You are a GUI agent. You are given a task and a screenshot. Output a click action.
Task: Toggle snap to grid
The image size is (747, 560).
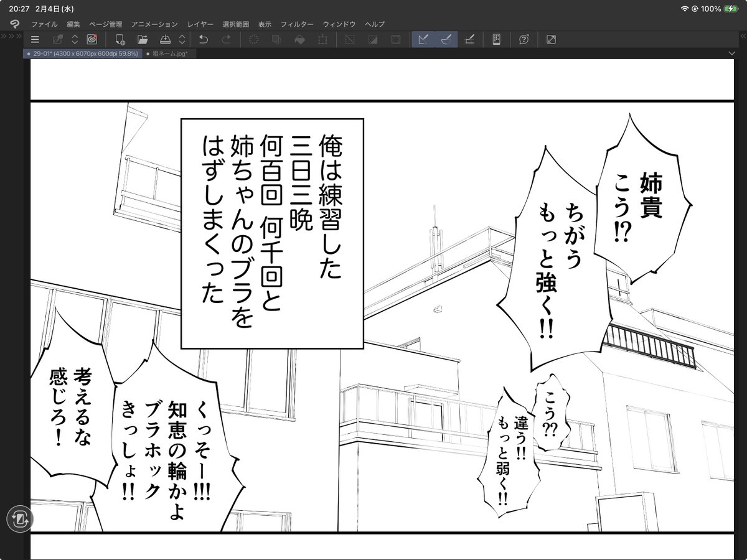[470, 39]
